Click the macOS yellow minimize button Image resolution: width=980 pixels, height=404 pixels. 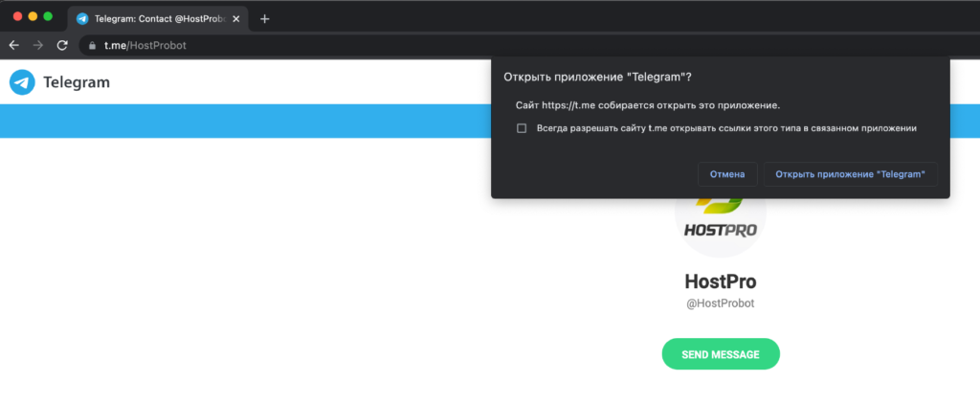33,16
